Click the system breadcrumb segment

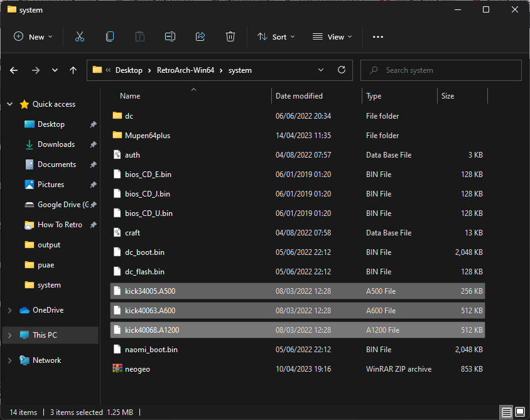(x=240, y=70)
